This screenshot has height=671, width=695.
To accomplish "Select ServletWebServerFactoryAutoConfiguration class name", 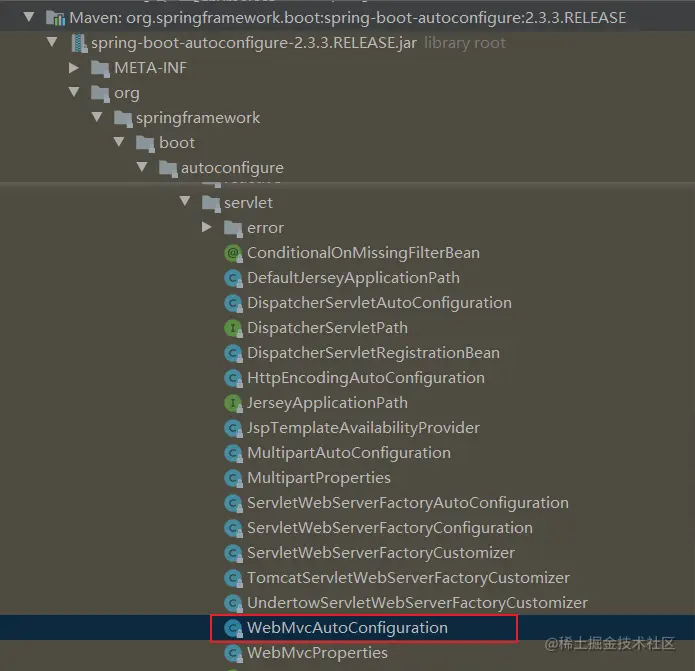I will (408, 503).
